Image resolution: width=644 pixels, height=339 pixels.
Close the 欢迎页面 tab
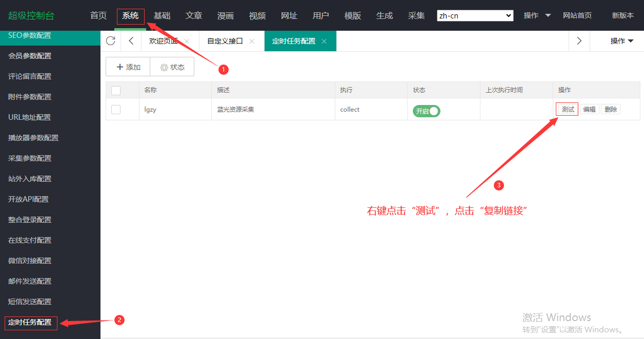pos(187,41)
